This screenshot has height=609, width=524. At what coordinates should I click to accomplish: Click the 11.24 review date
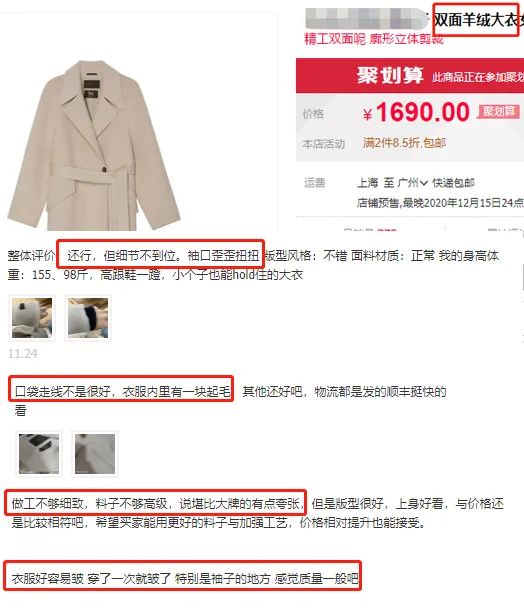pos(23,354)
